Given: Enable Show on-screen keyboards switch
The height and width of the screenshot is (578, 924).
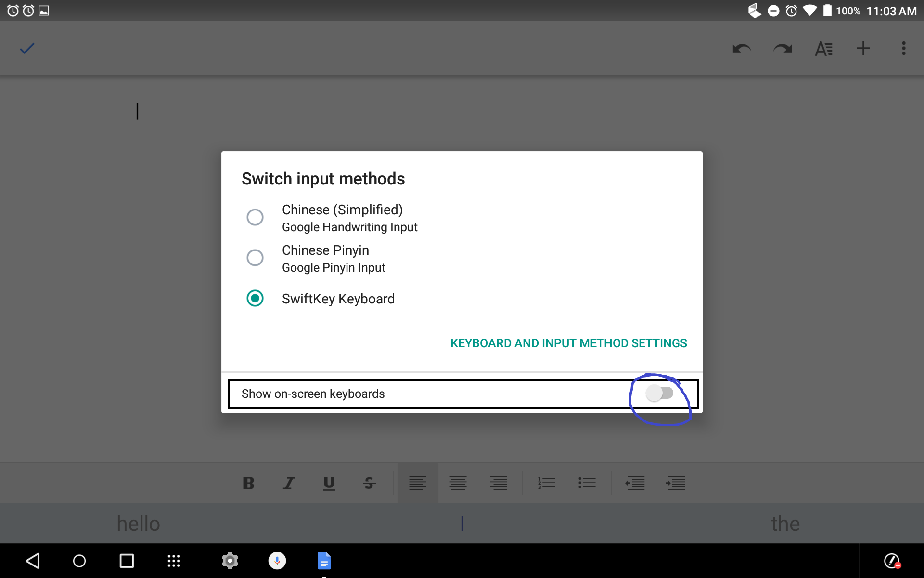Looking at the screenshot, I should click(x=660, y=394).
